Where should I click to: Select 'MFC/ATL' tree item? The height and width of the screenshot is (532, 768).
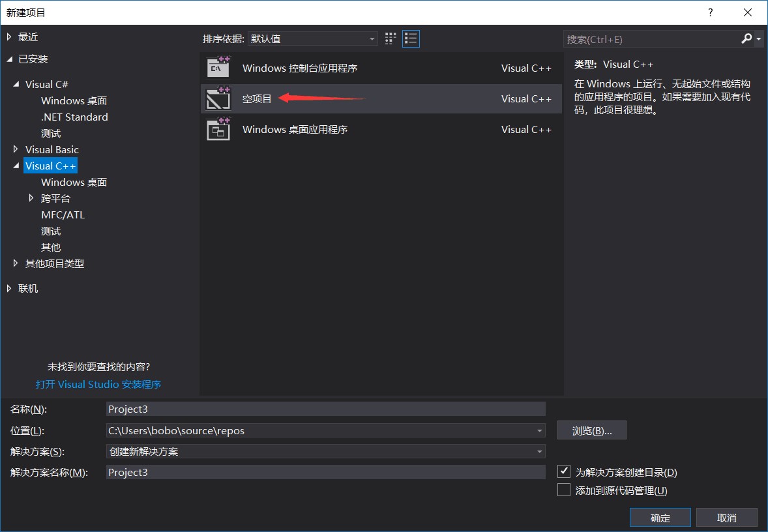pyautogui.click(x=63, y=214)
